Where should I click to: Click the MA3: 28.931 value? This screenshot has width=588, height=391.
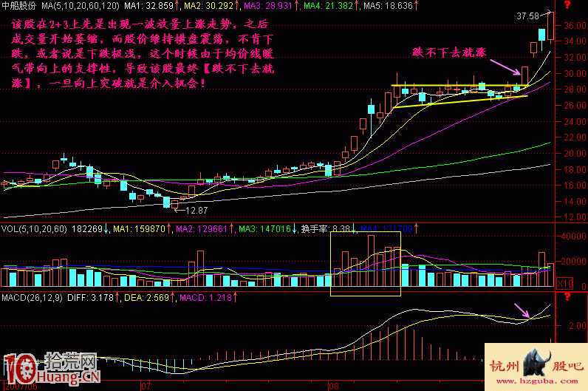click(x=268, y=6)
